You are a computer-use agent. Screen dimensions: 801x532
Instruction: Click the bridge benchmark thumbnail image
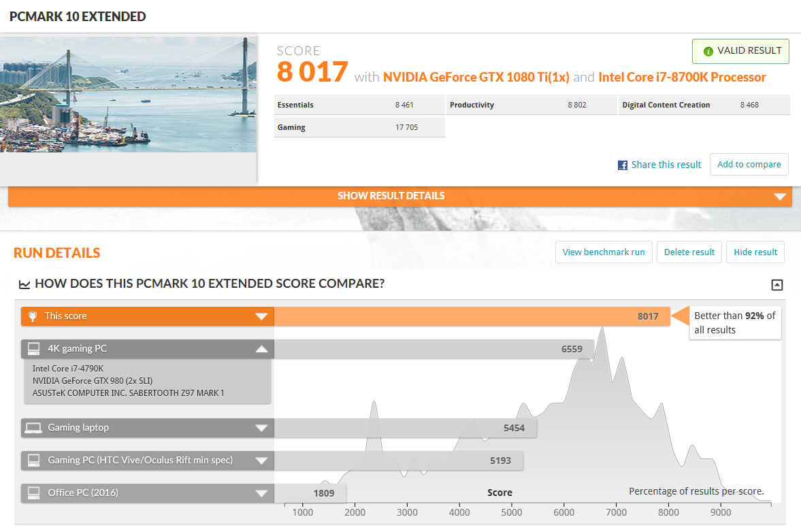[x=128, y=95]
